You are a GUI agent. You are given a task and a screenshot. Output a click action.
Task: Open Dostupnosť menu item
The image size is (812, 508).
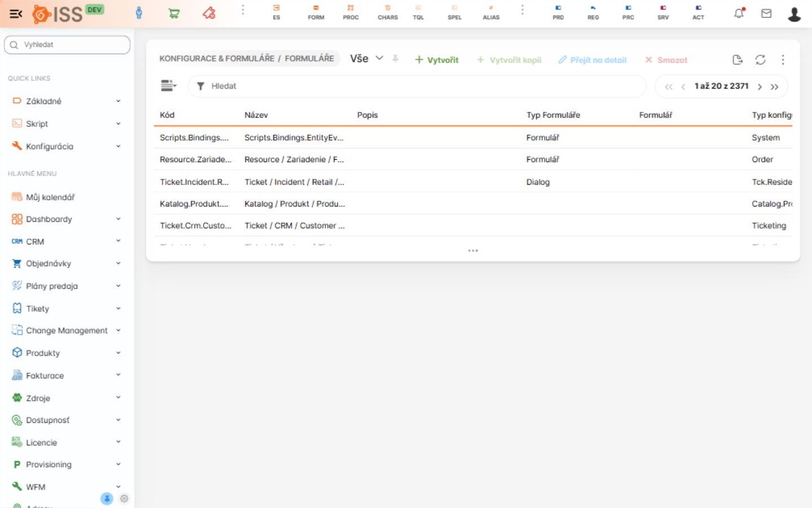point(67,421)
